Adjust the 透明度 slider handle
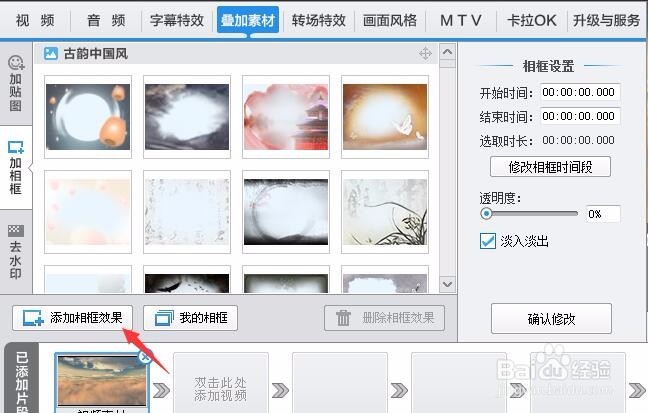 [486, 214]
